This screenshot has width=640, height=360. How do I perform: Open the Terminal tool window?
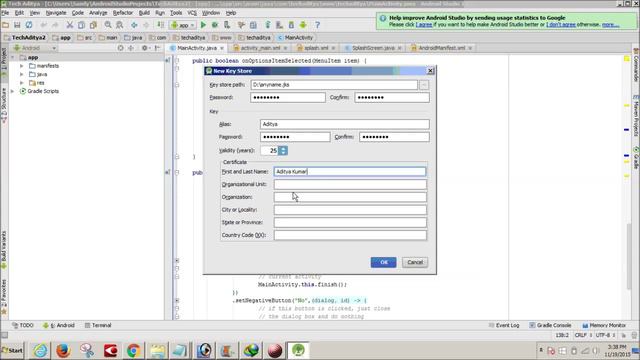(98, 325)
